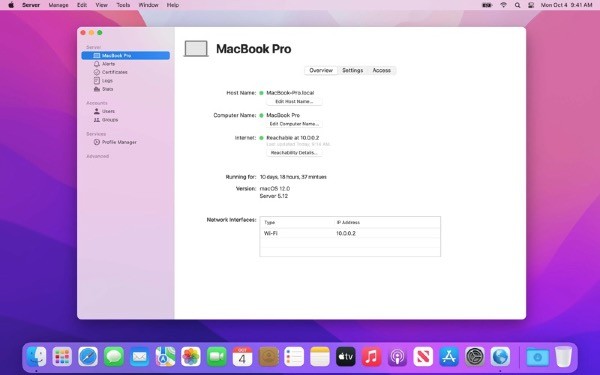Open Certificates in the sidebar
The height and width of the screenshot is (375, 600).
[111, 72]
